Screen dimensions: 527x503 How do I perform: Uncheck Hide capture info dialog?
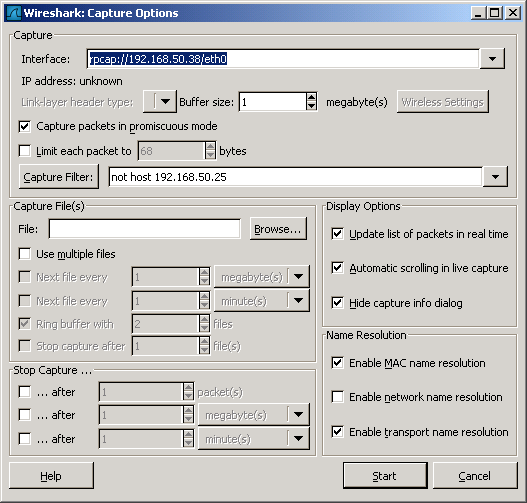pyautogui.click(x=337, y=303)
